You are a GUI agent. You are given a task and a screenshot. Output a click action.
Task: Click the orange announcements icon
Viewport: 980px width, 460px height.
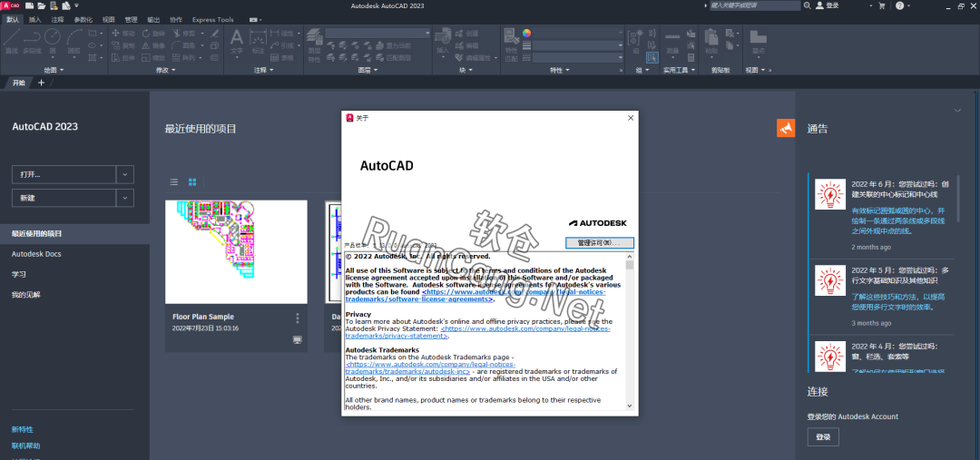[786, 129]
